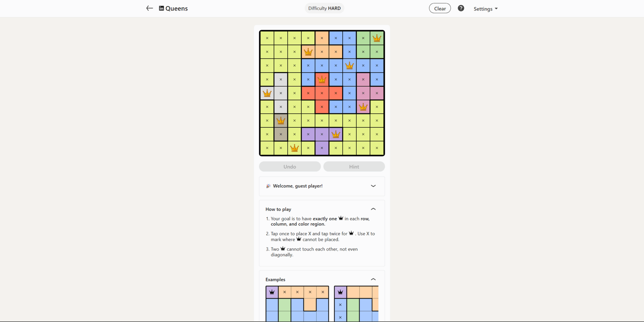This screenshot has width=644, height=322.
Task: Expand the Welcome, guest player panel
Action: (322, 186)
